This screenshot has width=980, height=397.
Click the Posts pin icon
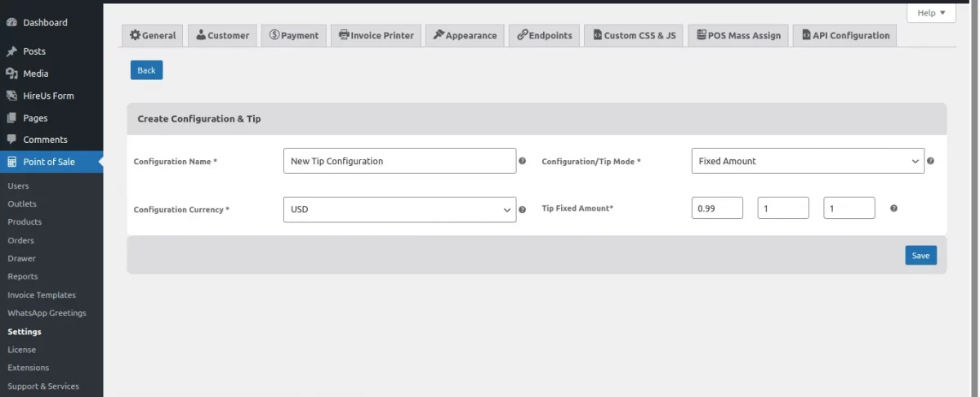pyautogui.click(x=11, y=51)
